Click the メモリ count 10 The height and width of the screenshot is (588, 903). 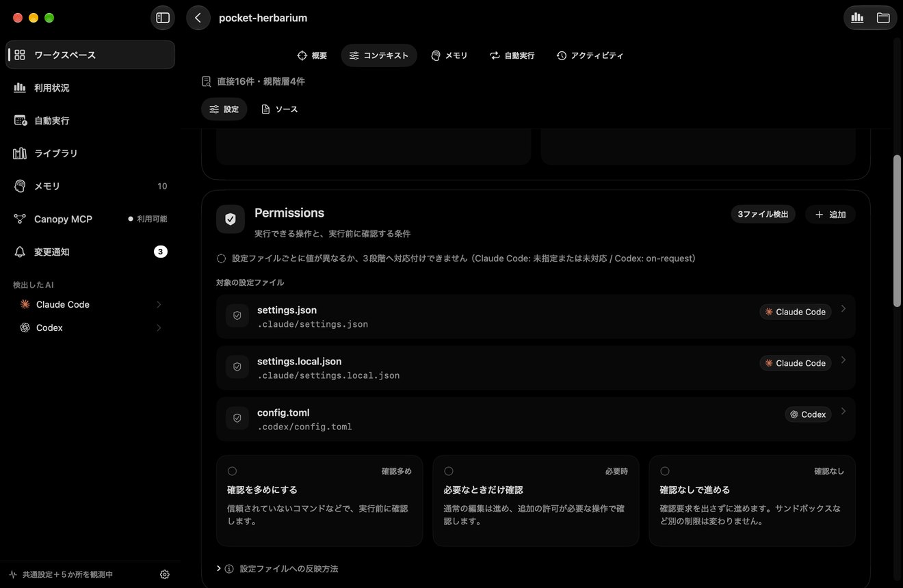162,186
